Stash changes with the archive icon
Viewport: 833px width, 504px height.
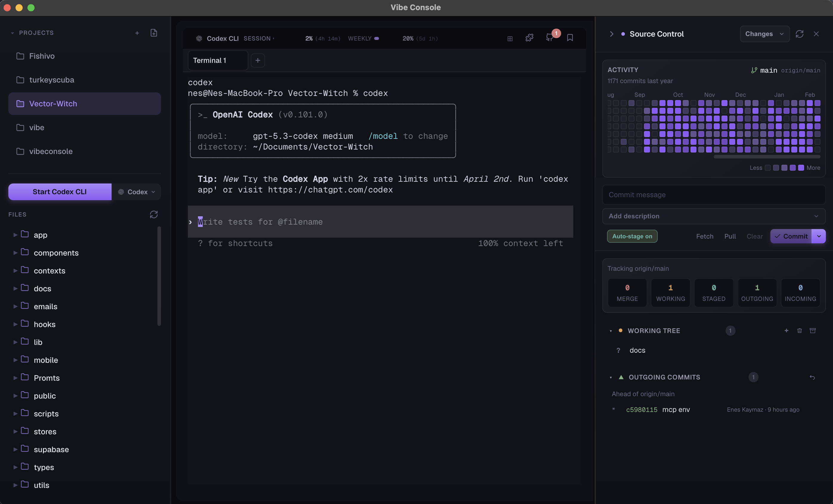[813, 331]
